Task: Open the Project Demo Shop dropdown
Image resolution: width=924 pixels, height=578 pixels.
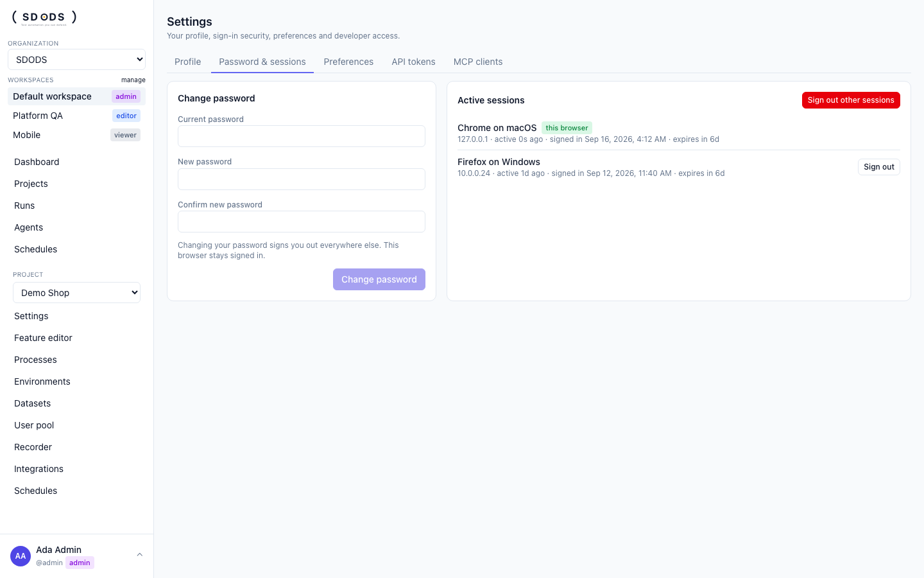Action: point(76,293)
